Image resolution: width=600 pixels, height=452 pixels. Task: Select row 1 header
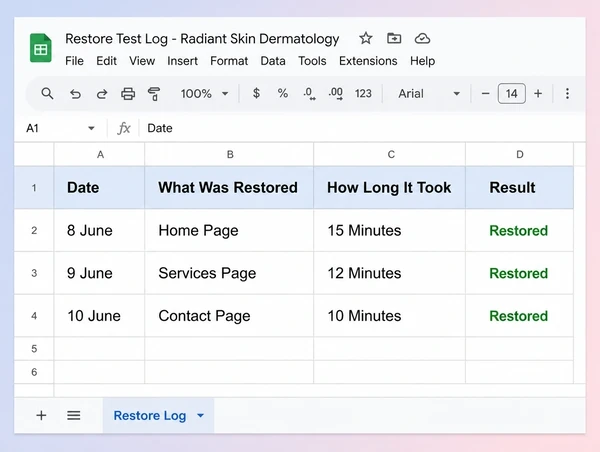[x=34, y=188]
